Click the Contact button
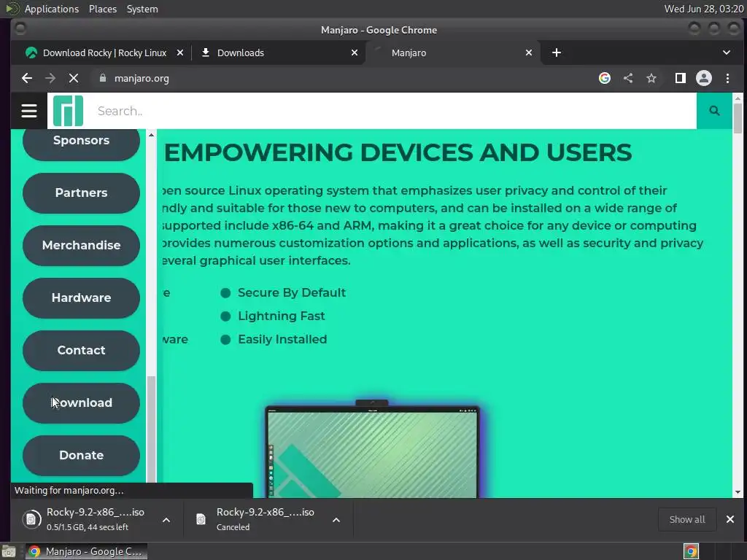Viewport: 747px width, 560px height. point(81,350)
